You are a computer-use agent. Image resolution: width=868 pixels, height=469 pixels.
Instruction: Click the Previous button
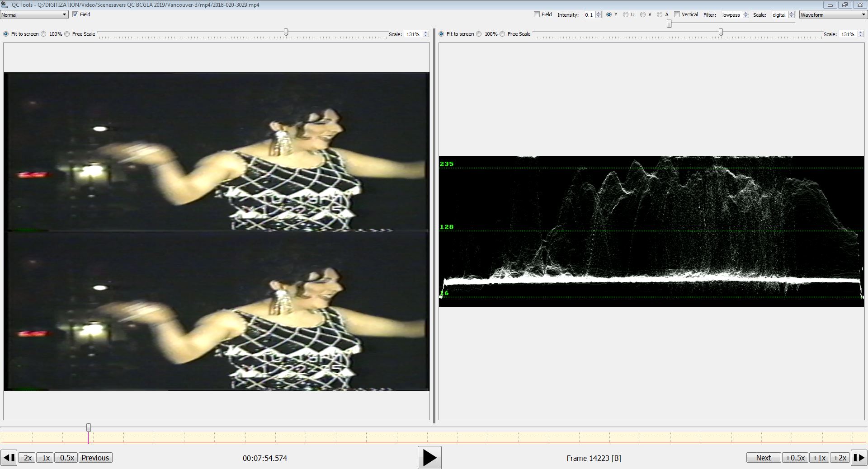click(x=95, y=457)
